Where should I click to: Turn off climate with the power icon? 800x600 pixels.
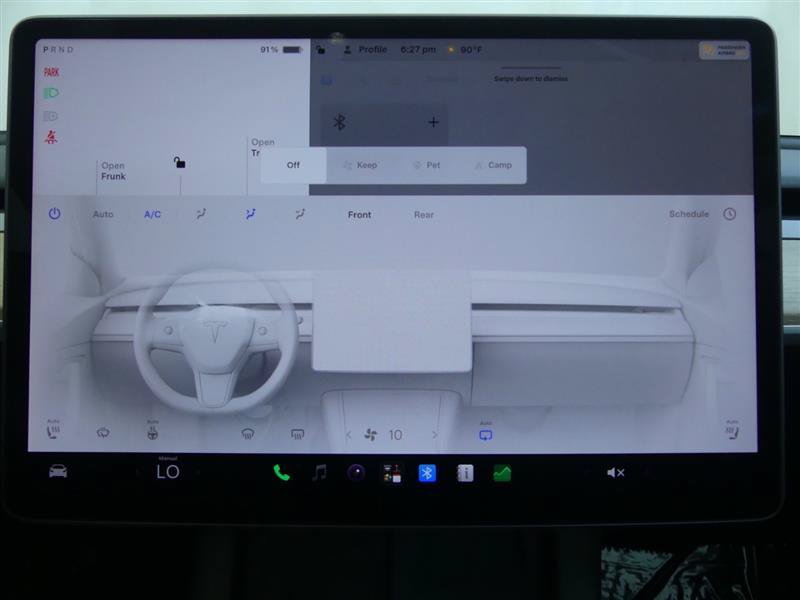[x=55, y=214]
